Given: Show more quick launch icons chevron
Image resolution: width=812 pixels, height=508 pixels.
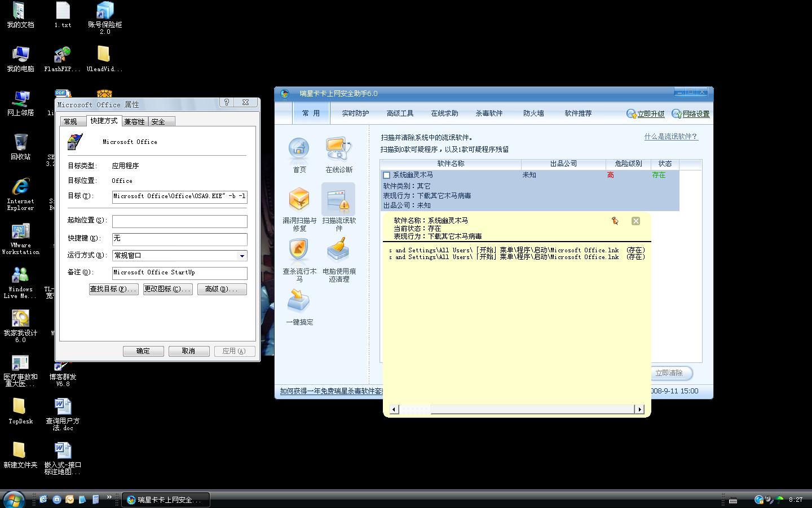Looking at the screenshot, I should pyautogui.click(x=109, y=497).
